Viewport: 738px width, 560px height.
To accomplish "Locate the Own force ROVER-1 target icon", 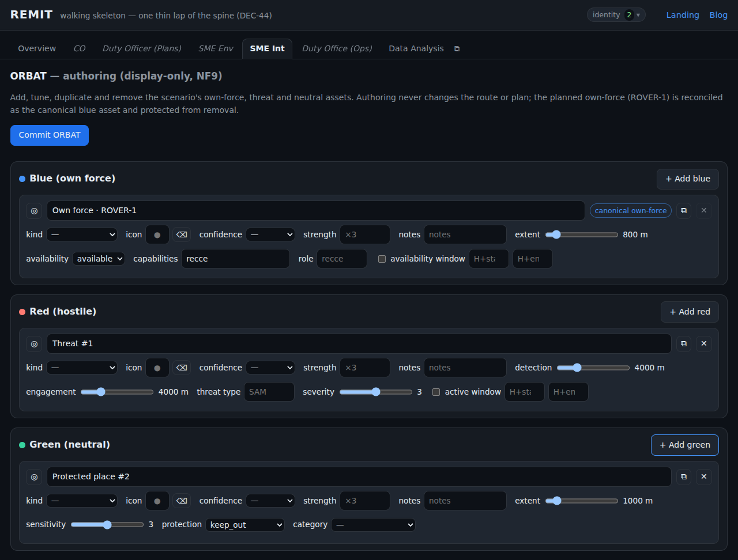I will 34,211.
